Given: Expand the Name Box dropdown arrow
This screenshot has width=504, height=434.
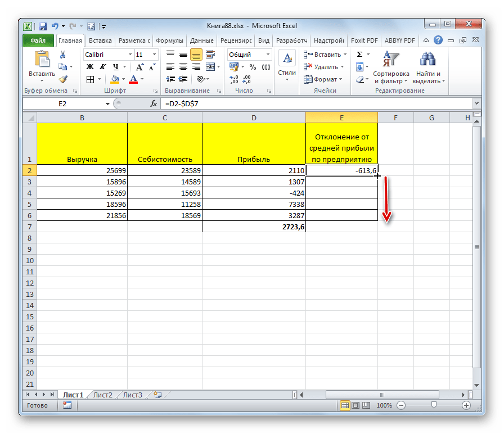Looking at the screenshot, I should pyautogui.click(x=107, y=104).
